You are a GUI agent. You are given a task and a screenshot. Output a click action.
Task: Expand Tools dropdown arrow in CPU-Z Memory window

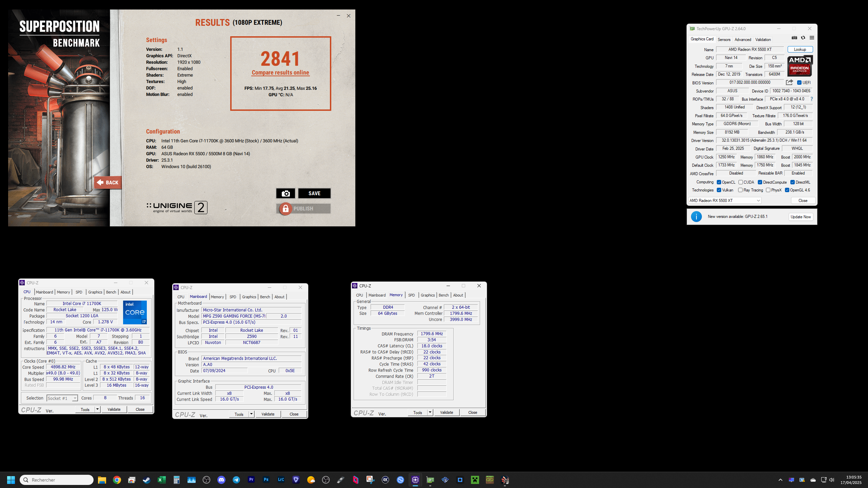[x=430, y=412]
